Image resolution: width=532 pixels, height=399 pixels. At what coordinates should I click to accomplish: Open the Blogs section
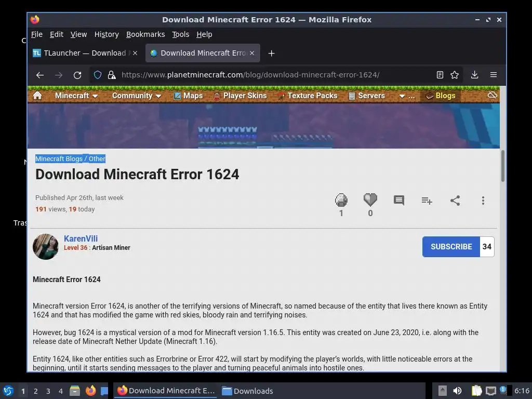441,96
